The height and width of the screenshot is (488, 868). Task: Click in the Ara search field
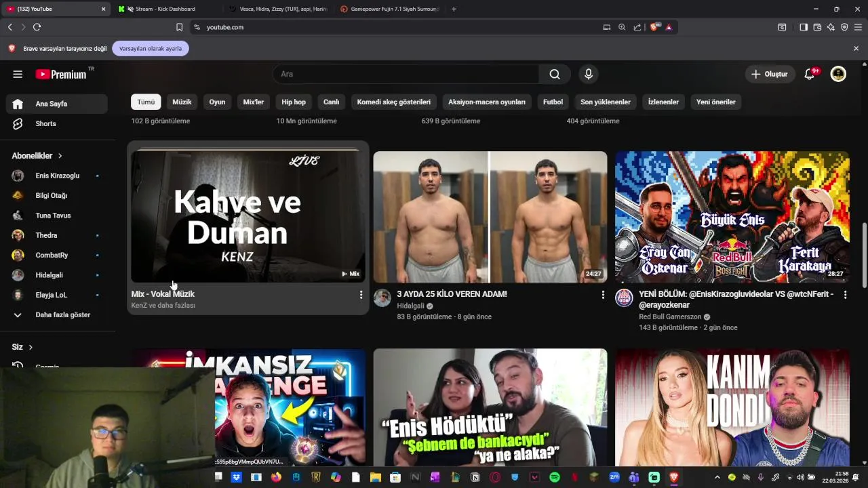click(x=406, y=74)
